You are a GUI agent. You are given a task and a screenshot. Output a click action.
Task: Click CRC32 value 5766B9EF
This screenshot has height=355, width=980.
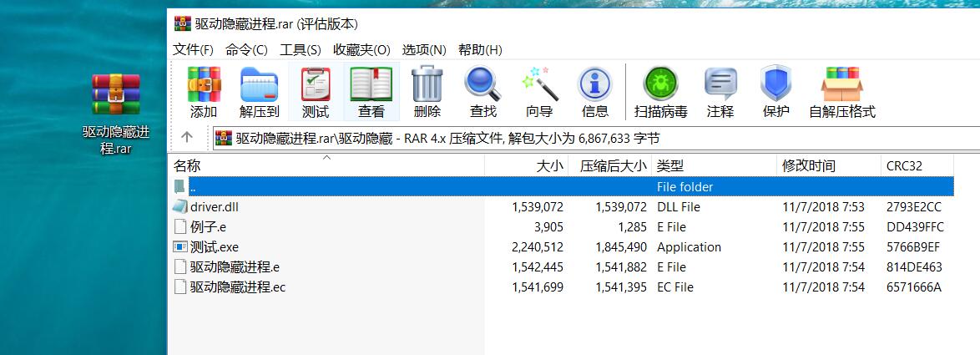(913, 247)
